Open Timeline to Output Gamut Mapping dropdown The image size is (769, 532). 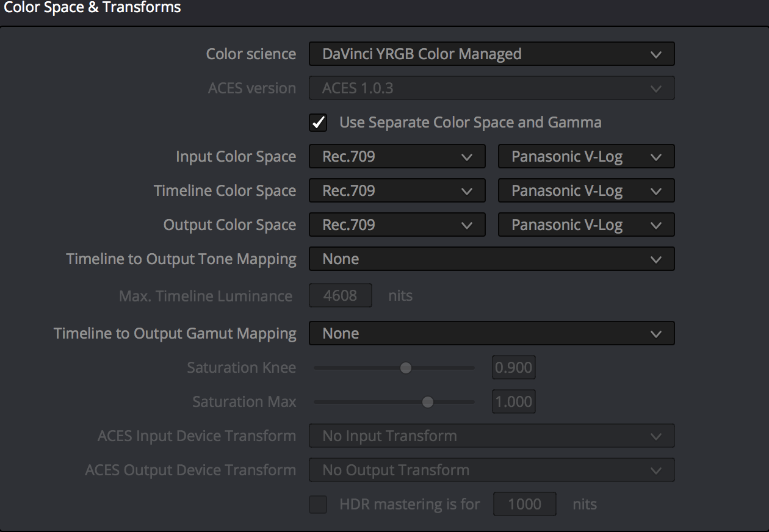pos(491,333)
